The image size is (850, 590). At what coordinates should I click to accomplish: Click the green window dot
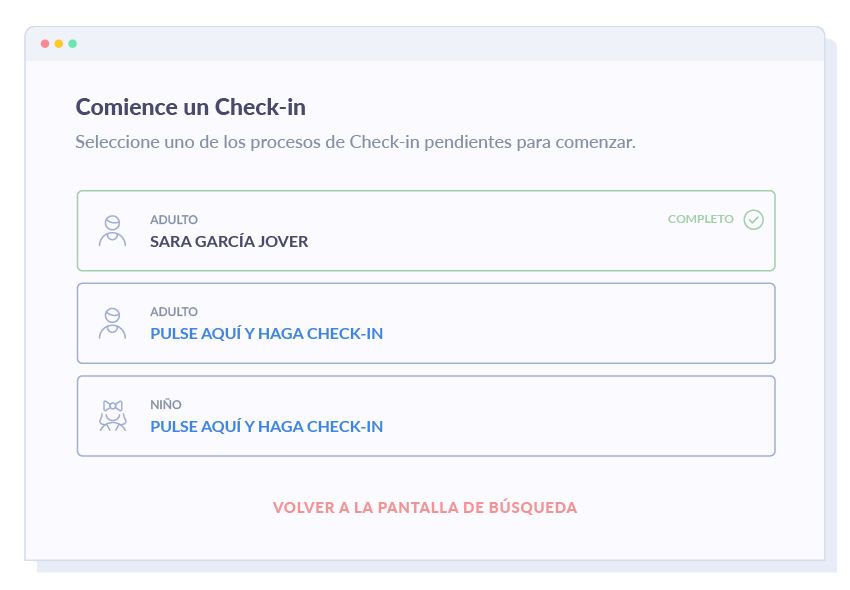tap(73, 43)
